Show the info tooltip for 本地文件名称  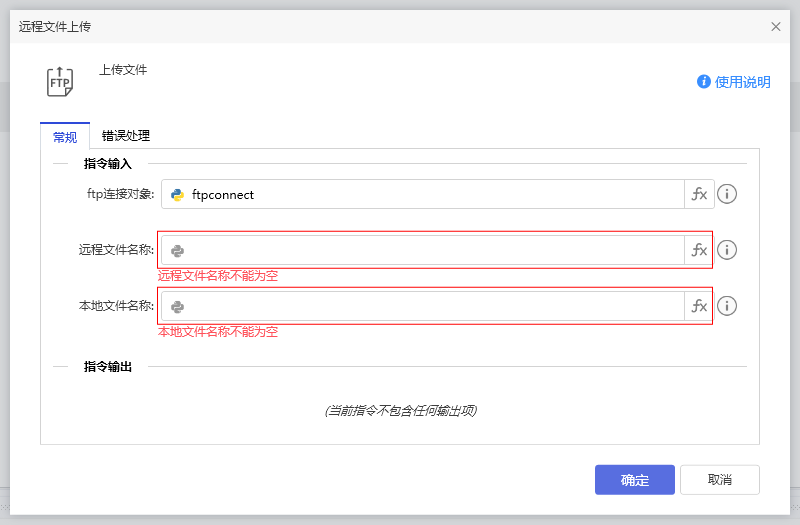click(728, 306)
